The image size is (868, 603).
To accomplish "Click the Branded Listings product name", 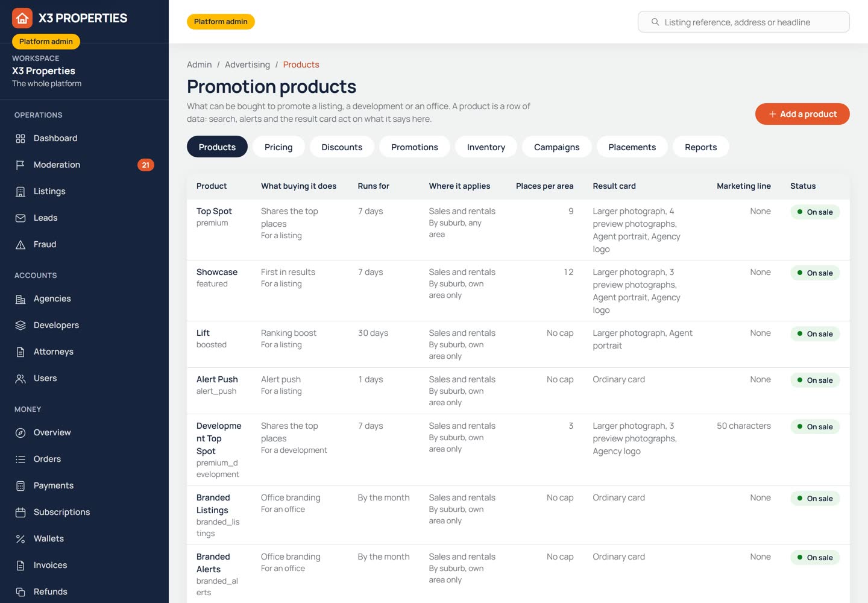I will click(x=213, y=504).
